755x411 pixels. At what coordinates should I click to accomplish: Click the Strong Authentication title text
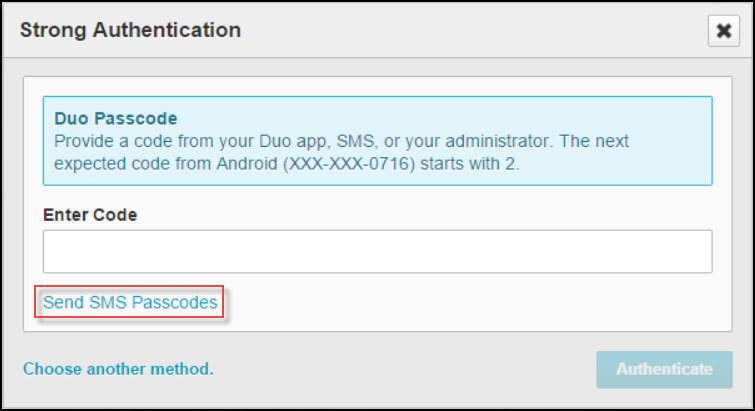pyautogui.click(x=131, y=30)
